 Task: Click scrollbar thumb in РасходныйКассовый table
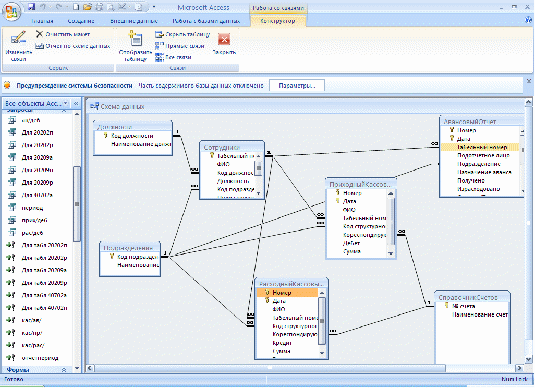tap(322, 321)
